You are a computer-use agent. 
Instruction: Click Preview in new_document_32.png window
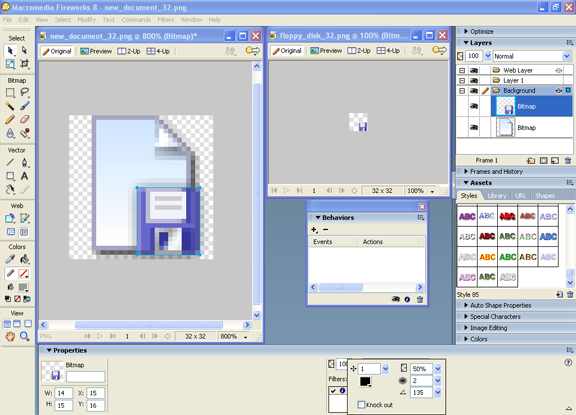[96, 51]
